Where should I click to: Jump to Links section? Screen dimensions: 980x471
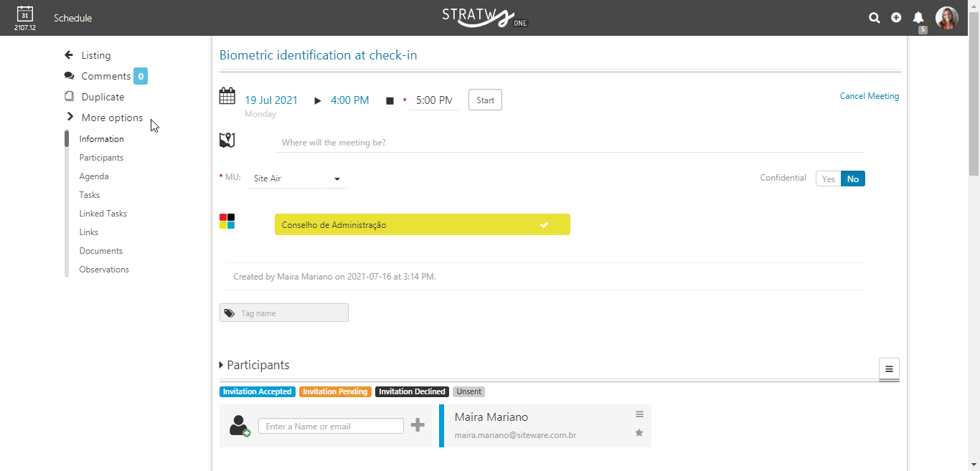[x=89, y=232]
